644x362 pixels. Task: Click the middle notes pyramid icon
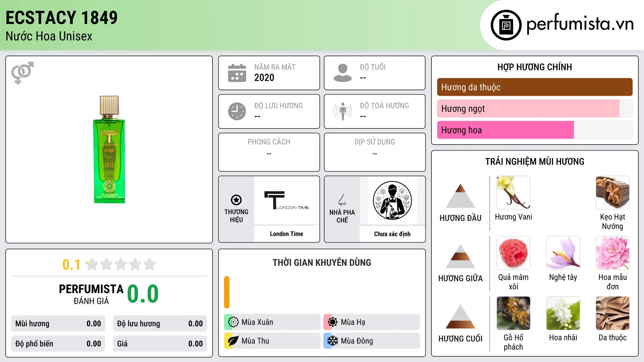(460, 256)
